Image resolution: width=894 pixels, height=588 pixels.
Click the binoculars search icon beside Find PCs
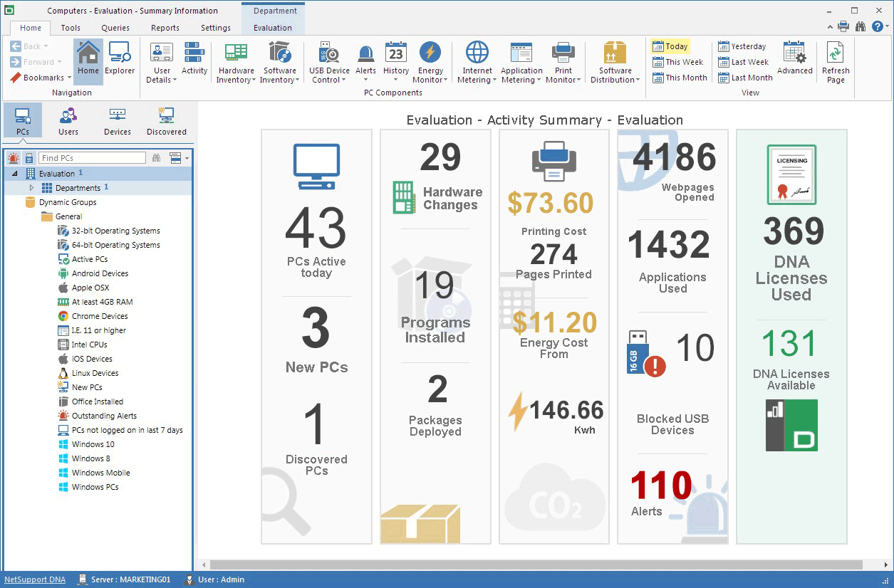pos(156,158)
